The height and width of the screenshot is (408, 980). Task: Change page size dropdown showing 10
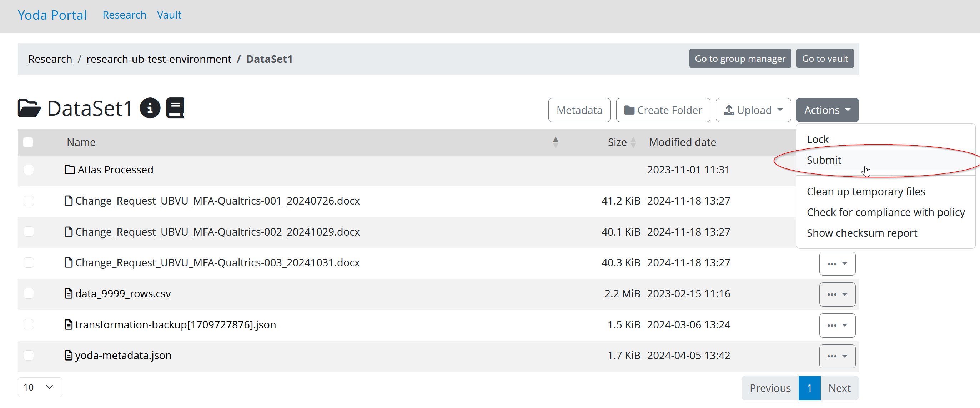pyautogui.click(x=40, y=387)
